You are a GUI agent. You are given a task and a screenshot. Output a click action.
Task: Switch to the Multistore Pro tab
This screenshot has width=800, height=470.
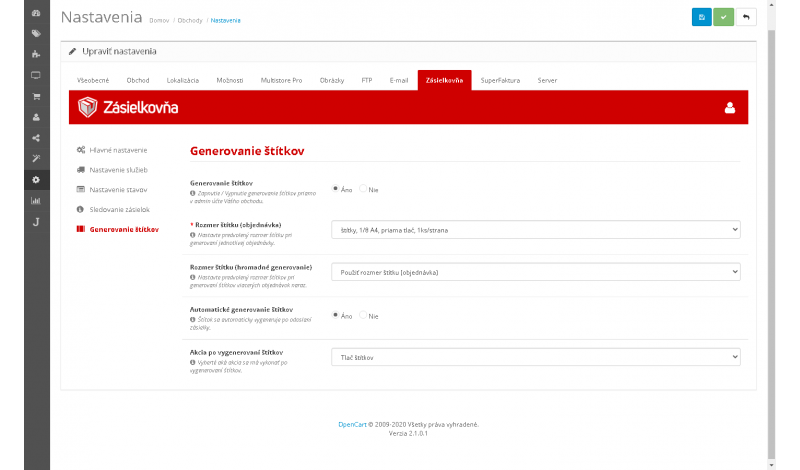click(x=281, y=80)
